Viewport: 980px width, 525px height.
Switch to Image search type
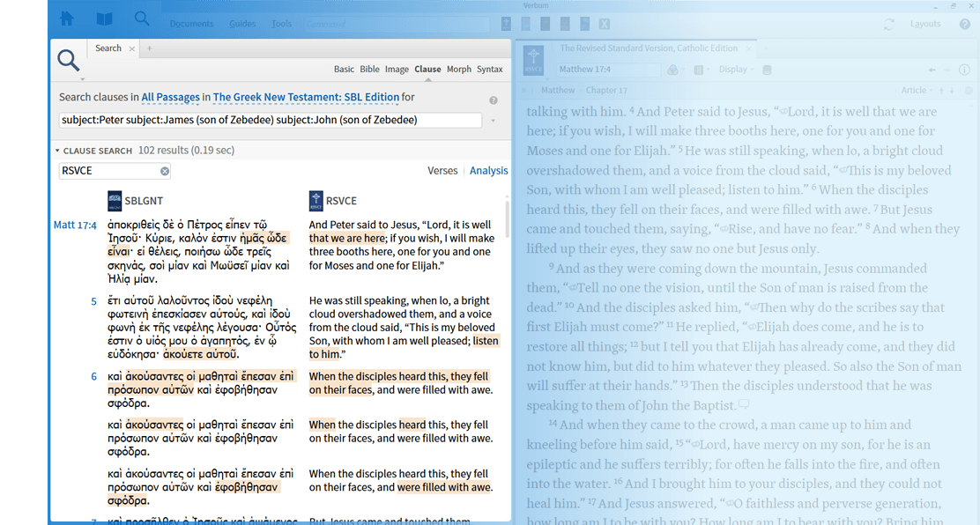pos(397,70)
